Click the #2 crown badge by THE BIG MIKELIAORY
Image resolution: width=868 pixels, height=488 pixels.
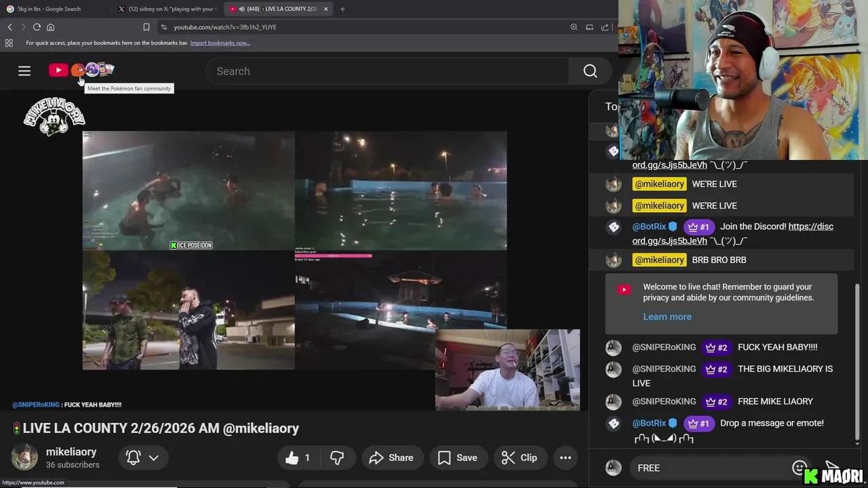point(717,369)
